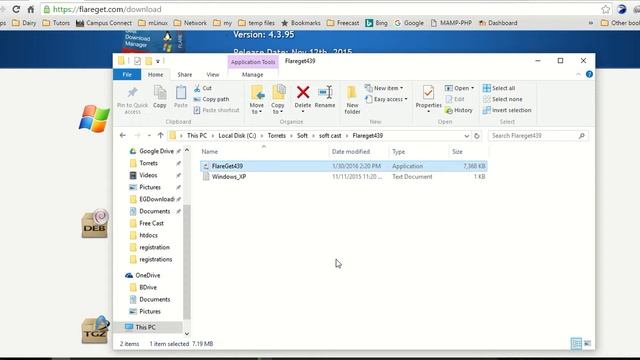This screenshot has width=640, height=360.
Task: Click the Edit command in the Open group
Action: pos(455,99)
